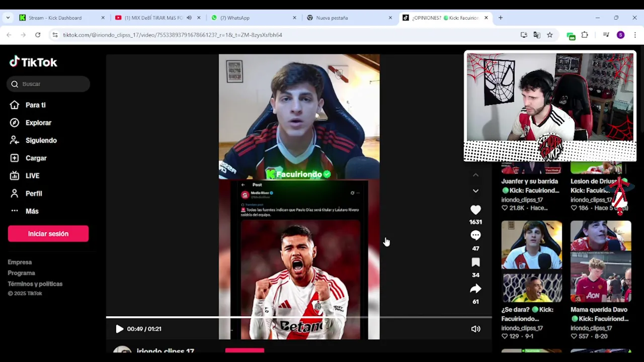Image resolution: width=644 pixels, height=362 pixels.
Task: Mute video with speaker icon
Action: 475,329
